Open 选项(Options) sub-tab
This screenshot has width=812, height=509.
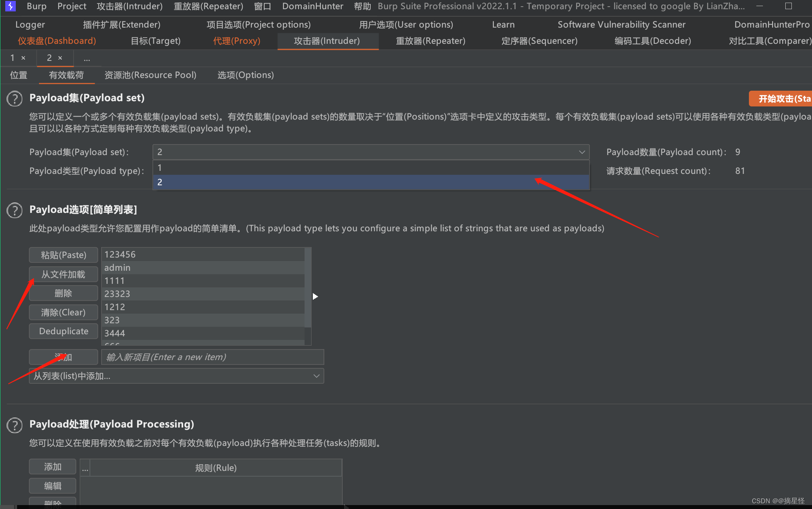[245, 75]
